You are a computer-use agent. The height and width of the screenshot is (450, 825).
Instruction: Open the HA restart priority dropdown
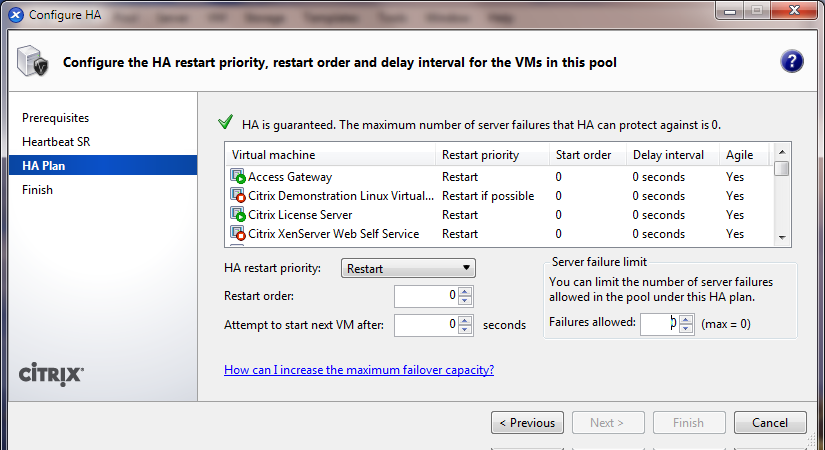(x=408, y=268)
